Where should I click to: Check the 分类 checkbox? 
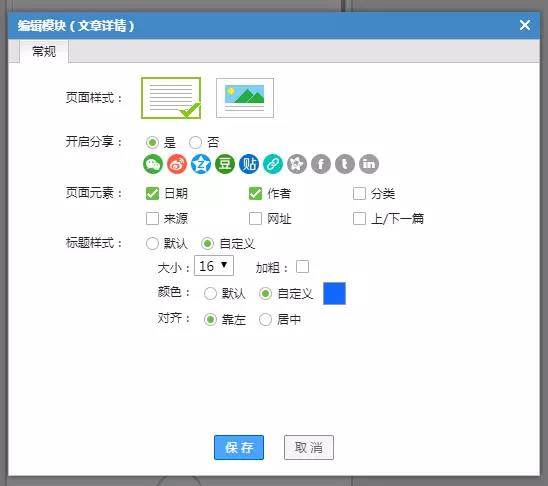(359, 193)
